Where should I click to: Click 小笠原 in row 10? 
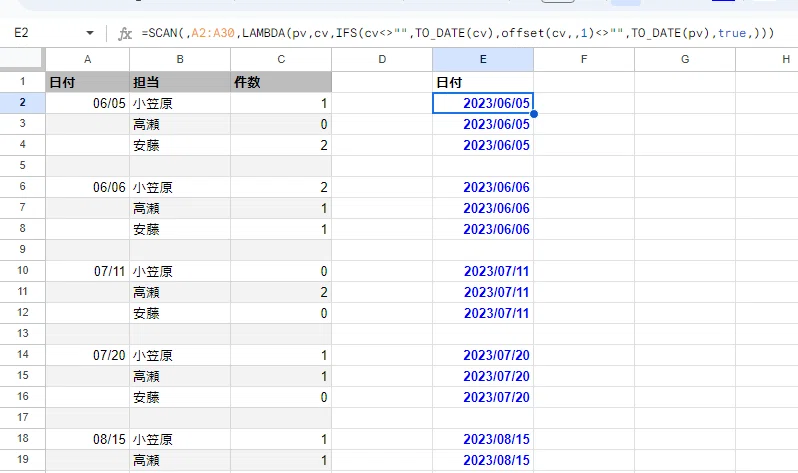(153, 272)
